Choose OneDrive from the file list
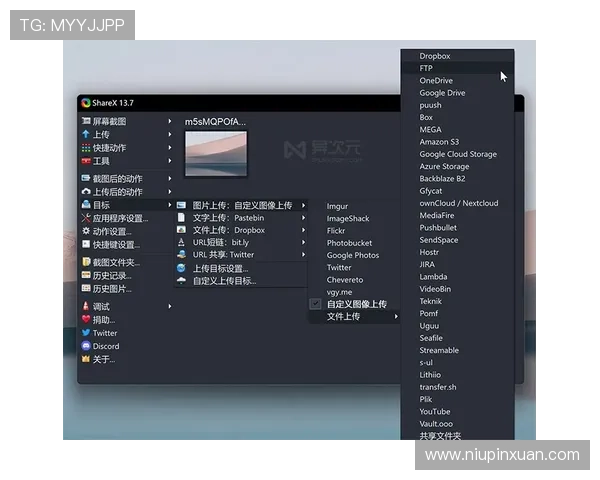Viewport: 600px width, 480px height. pyautogui.click(x=458, y=80)
